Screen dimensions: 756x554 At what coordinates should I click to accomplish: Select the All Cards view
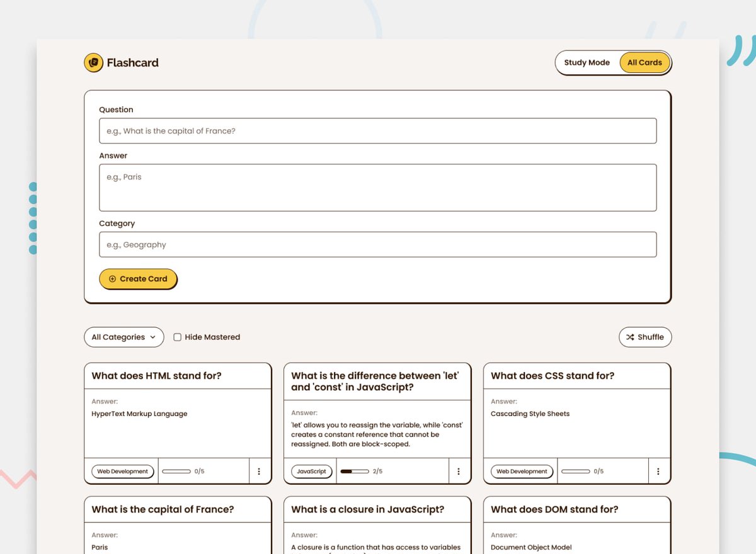click(644, 62)
